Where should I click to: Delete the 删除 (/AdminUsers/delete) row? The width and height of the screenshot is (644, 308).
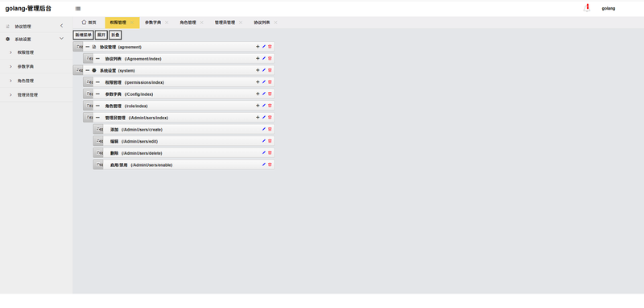coord(270,152)
